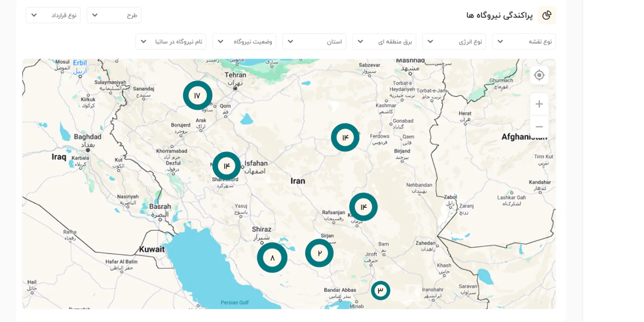Zoom in with the map plus button
The width and height of the screenshot is (644, 322).
539,104
